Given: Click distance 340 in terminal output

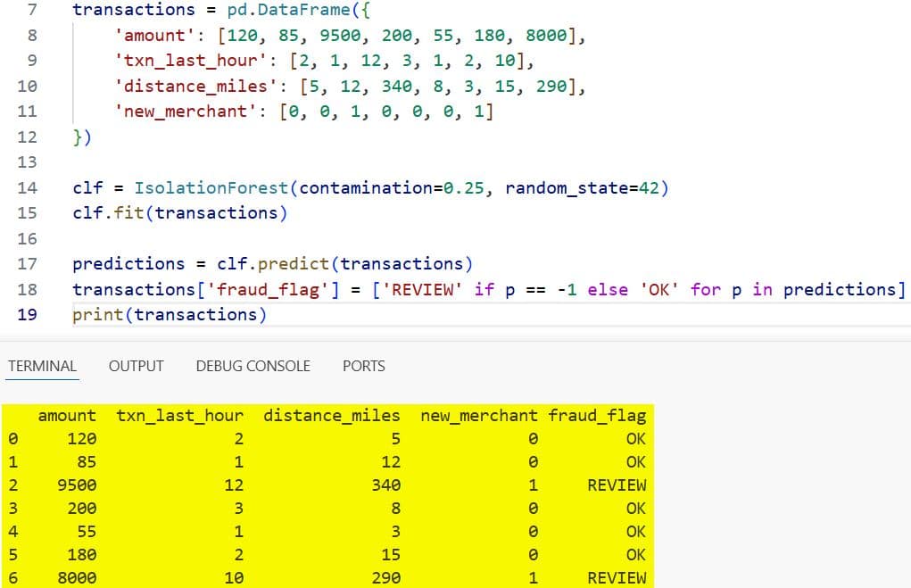Looking at the screenshot, I should point(386,485).
